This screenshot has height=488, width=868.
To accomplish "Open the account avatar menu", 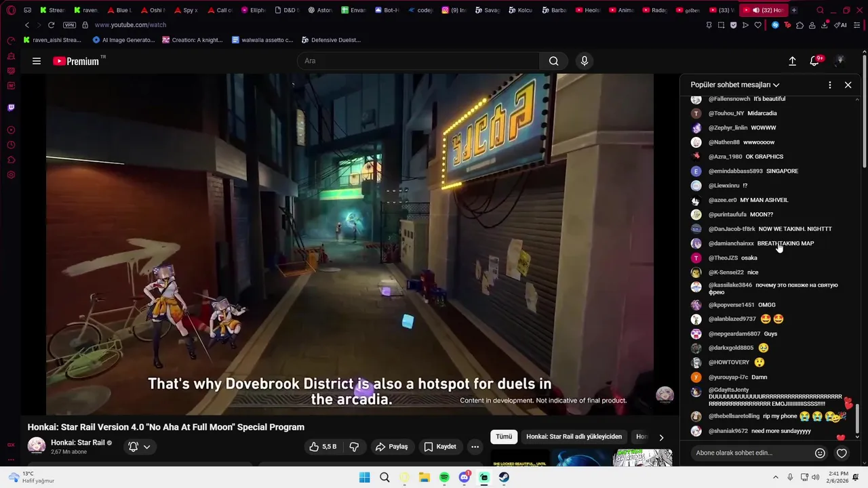I will [x=840, y=61].
